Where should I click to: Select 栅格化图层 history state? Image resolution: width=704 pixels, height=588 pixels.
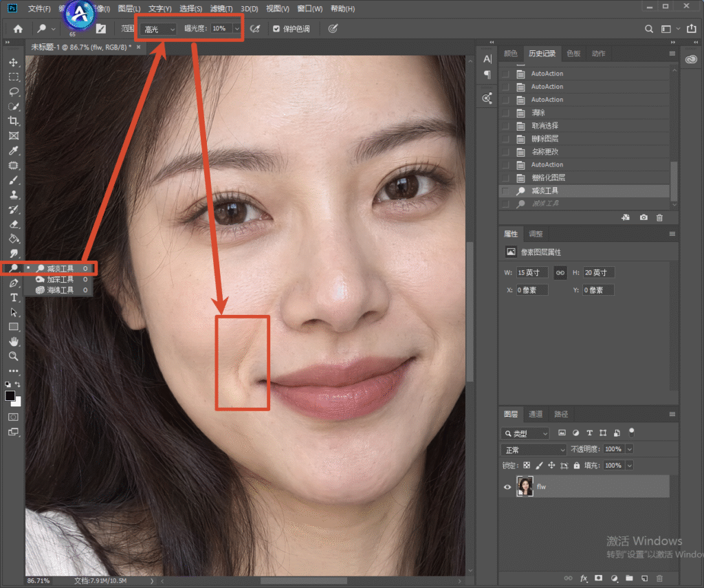coord(584,178)
